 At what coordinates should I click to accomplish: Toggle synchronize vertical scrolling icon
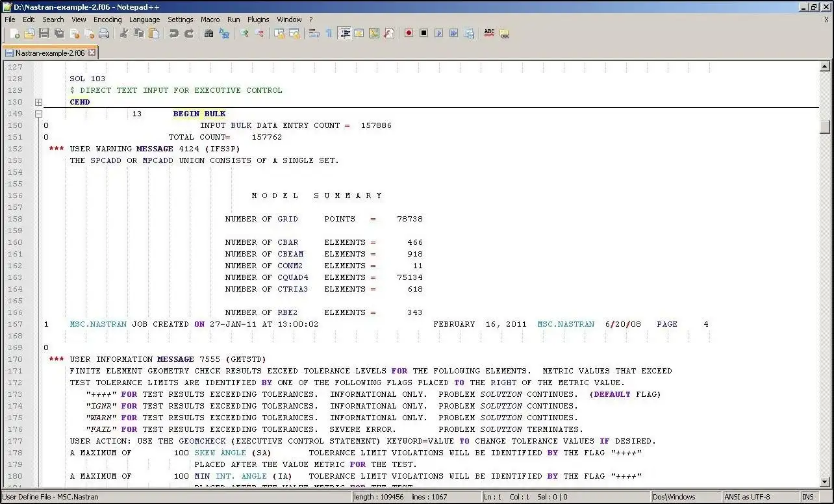(279, 33)
